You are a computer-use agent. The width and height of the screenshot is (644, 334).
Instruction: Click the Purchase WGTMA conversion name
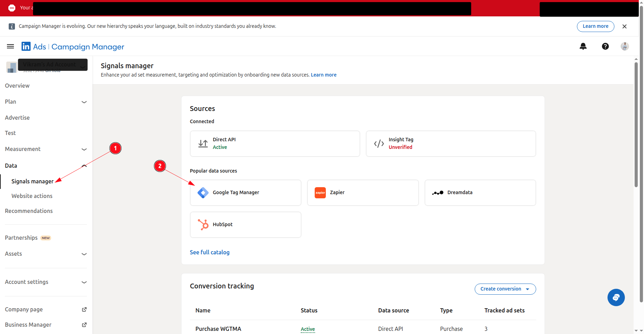pos(218,329)
